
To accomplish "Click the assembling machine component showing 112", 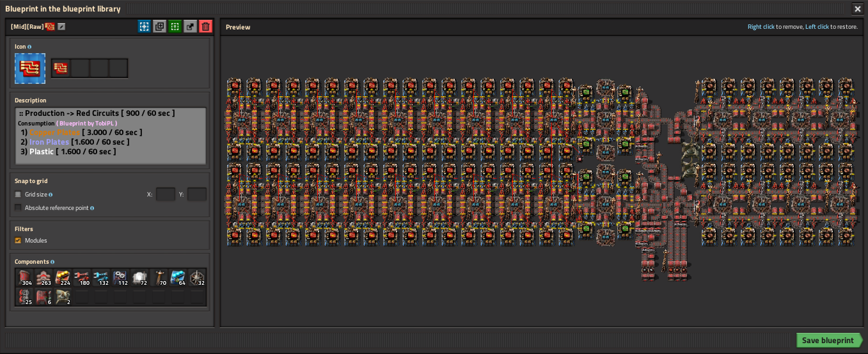I will click(x=121, y=278).
